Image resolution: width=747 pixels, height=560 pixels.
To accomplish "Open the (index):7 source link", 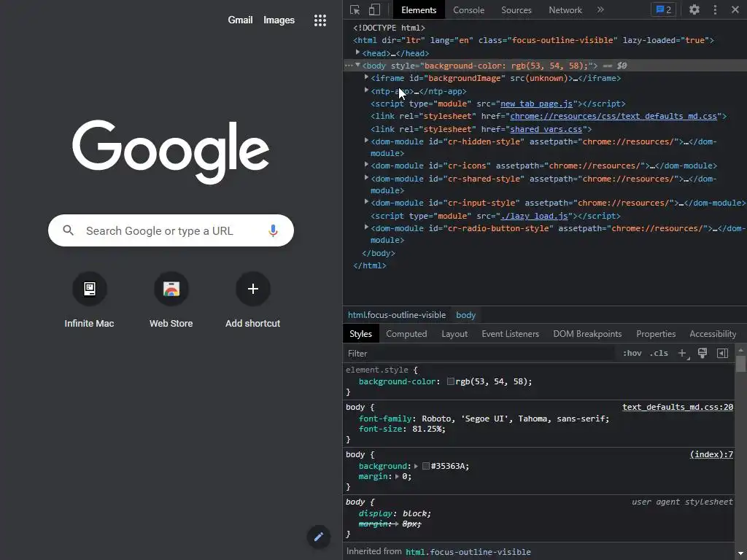I will [x=711, y=455].
